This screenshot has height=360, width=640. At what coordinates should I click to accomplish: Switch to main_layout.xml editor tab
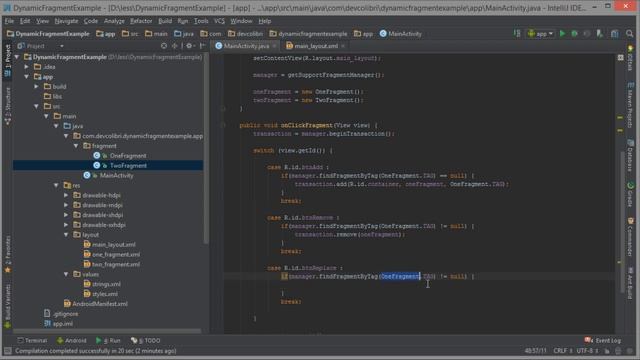point(316,46)
